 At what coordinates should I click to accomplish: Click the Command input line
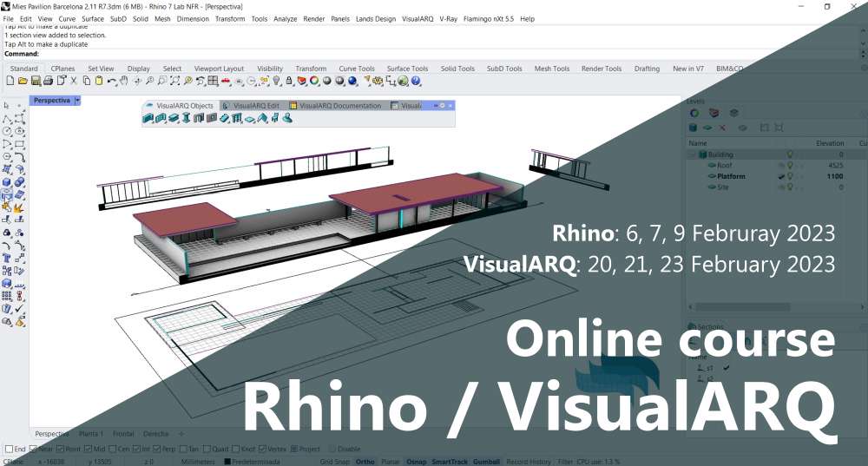(347, 54)
